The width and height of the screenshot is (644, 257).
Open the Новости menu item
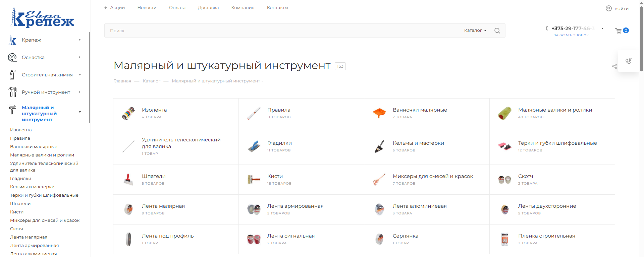point(147,8)
